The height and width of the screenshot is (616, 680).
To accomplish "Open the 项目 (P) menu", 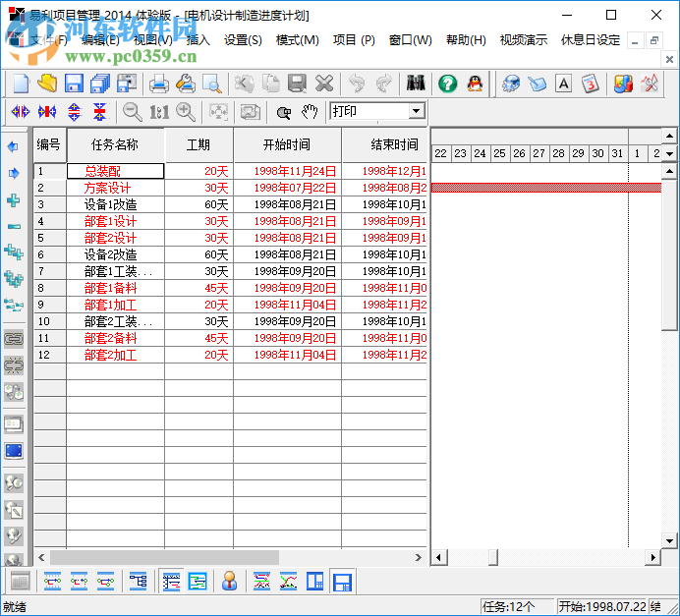I will point(354,40).
